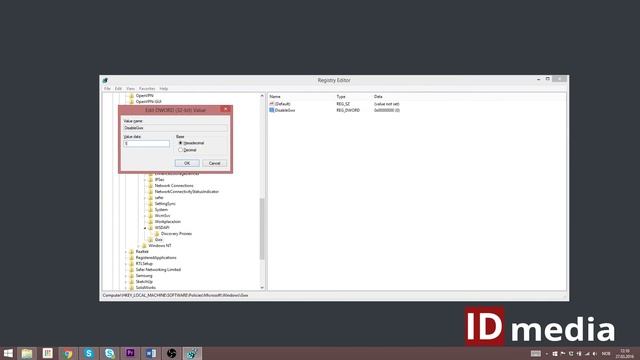640x360 pixels.
Task: Expand the IPSec key
Action: pyautogui.click(x=145, y=180)
